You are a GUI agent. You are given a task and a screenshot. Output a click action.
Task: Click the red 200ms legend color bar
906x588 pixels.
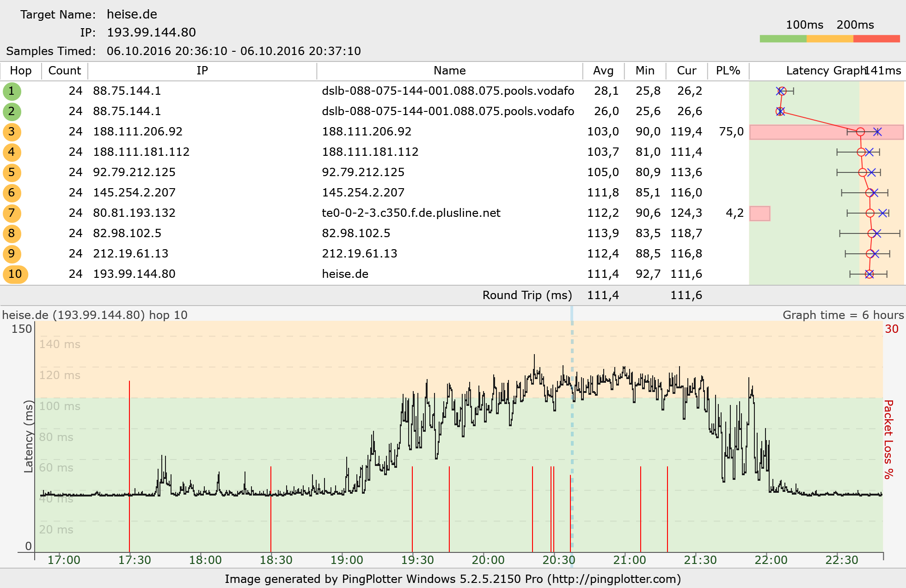click(x=876, y=39)
